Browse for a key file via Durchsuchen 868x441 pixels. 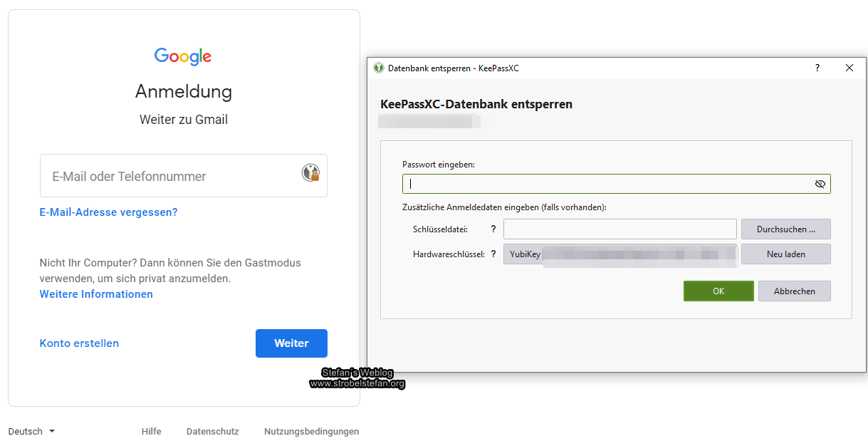(785, 229)
